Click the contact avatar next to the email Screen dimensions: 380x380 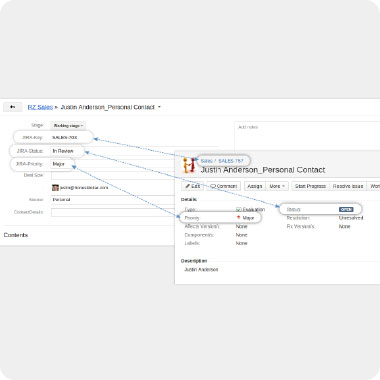(55, 188)
